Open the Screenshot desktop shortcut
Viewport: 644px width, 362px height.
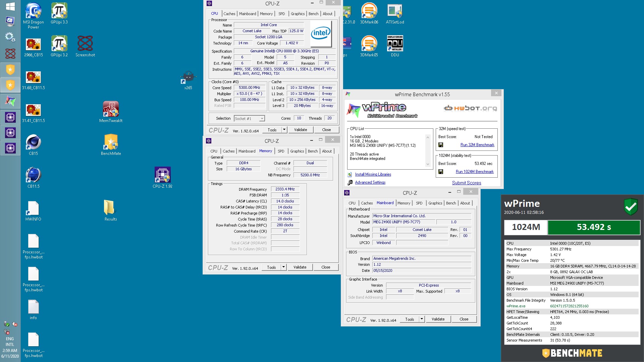point(85,46)
